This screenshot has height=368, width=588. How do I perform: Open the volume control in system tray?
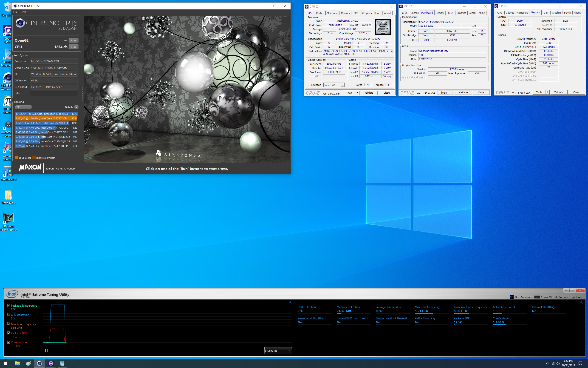click(x=558, y=364)
